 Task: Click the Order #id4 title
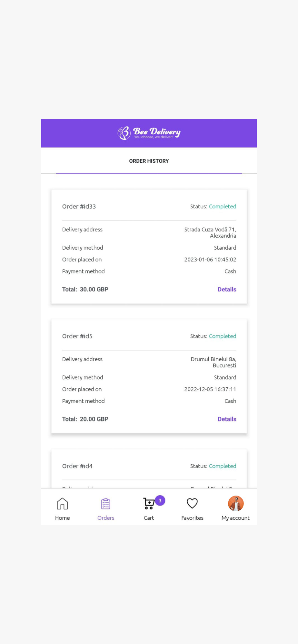pyautogui.click(x=77, y=466)
